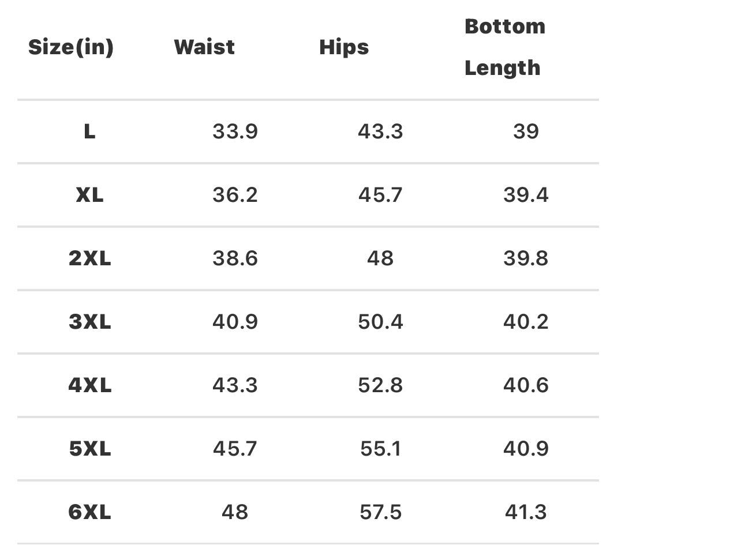Click bottom length 39 for size L
Image resolution: width=741 pixels, height=560 pixels.
click(526, 131)
